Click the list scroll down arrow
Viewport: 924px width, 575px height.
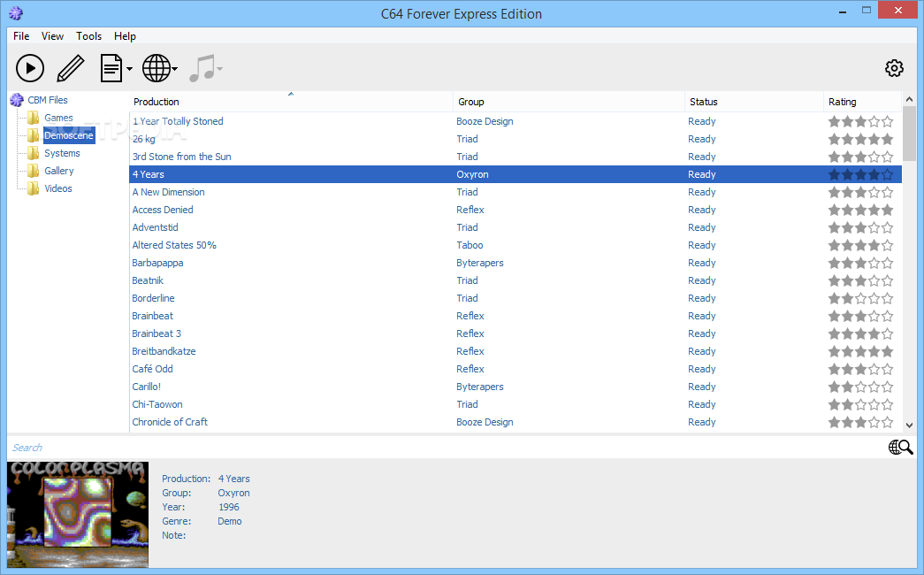909,425
